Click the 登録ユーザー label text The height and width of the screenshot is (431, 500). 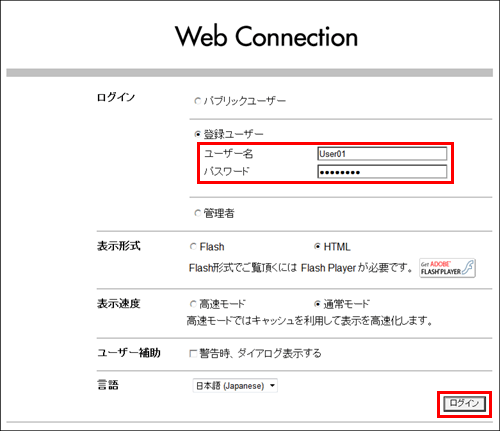pos(233,134)
